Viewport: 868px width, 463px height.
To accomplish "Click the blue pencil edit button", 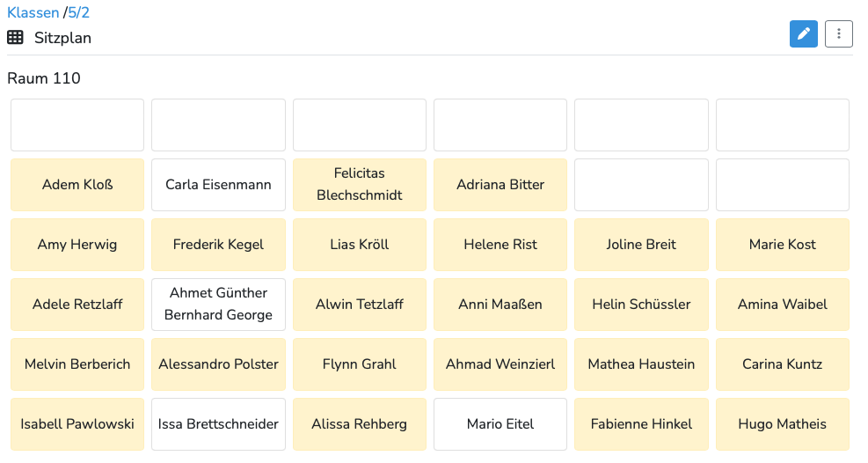I will (x=803, y=33).
